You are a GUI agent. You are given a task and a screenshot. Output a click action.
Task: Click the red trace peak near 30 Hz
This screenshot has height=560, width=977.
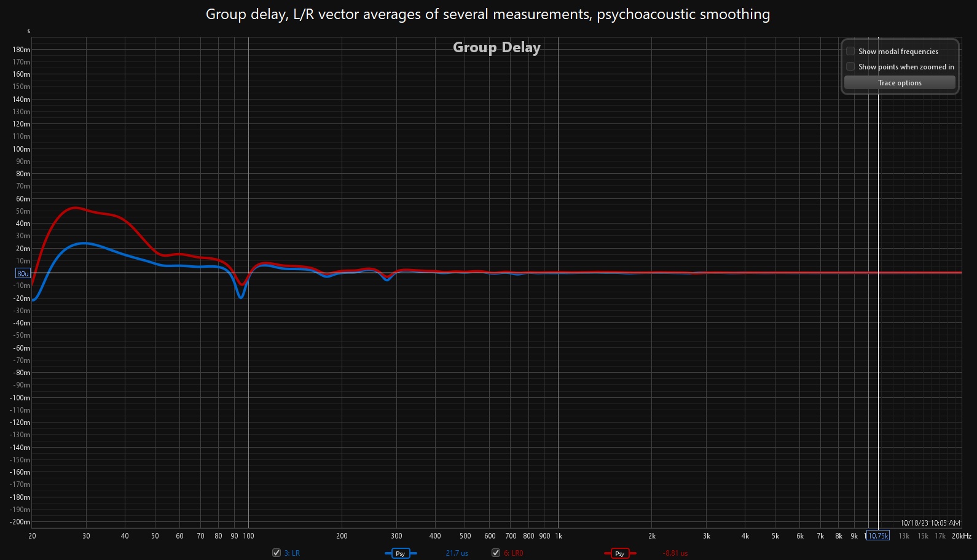coord(74,208)
